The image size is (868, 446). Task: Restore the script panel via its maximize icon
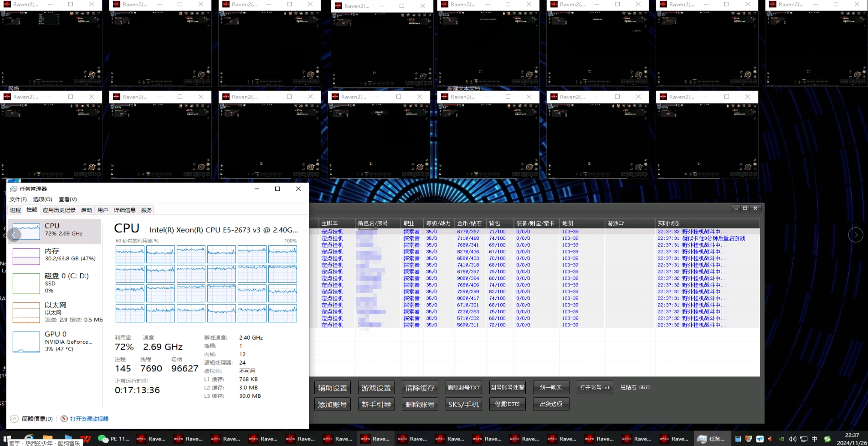tap(745, 208)
